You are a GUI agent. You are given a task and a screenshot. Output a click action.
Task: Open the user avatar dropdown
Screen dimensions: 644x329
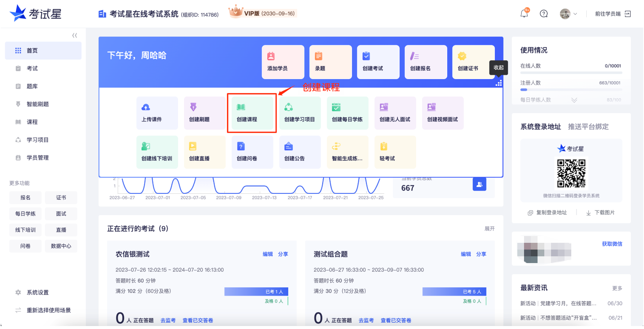coord(568,14)
